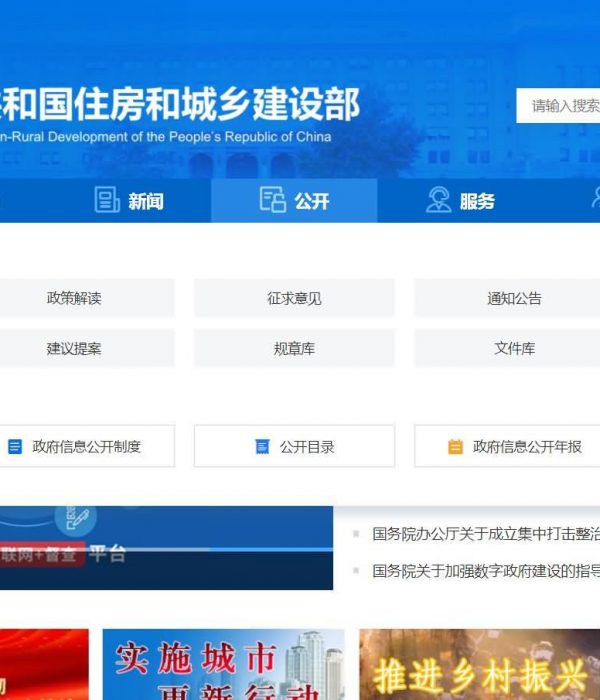
Task: Go to the 服务 services tab
Action: click(x=460, y=200)
